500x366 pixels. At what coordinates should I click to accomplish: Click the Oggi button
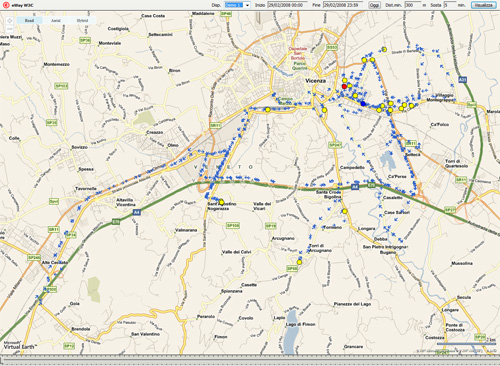coord(374,5)
